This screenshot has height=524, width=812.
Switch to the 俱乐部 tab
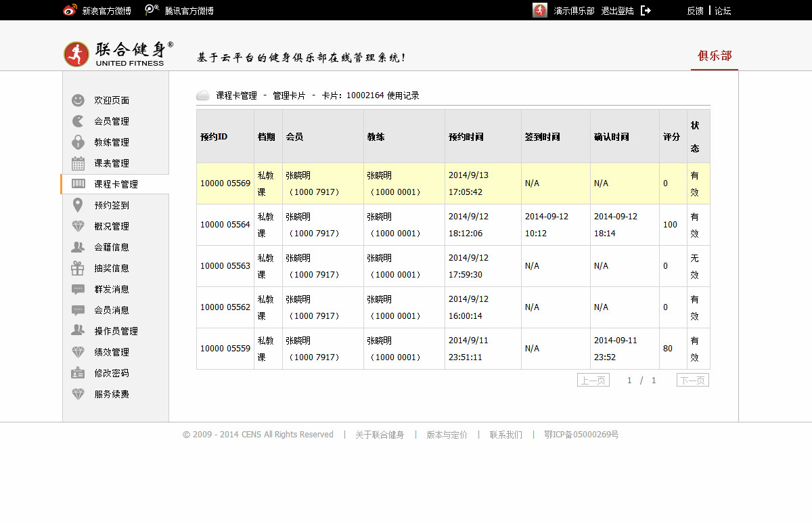pos(715,56)
